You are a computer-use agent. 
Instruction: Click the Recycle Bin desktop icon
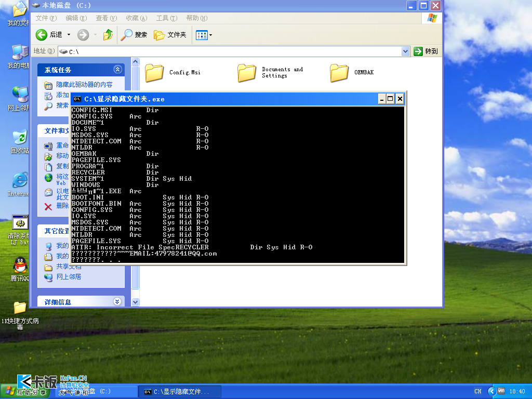click(20, 138)
